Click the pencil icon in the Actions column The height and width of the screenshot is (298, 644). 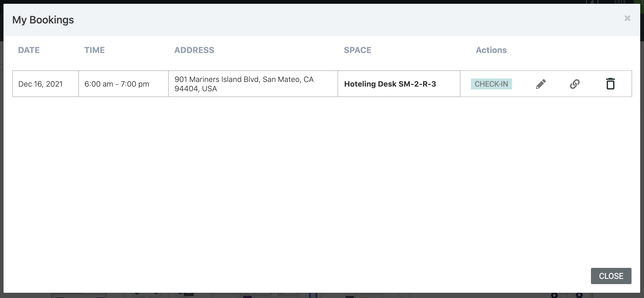540,84
